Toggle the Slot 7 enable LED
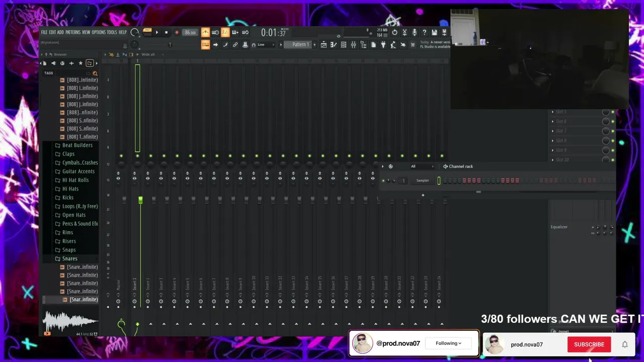Screen dimensions: 644x362 click(613, 131)
